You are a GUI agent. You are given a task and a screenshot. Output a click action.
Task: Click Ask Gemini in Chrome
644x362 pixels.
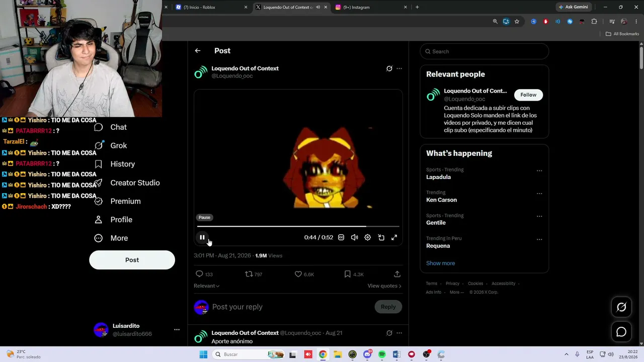click(x=573, y=7)
